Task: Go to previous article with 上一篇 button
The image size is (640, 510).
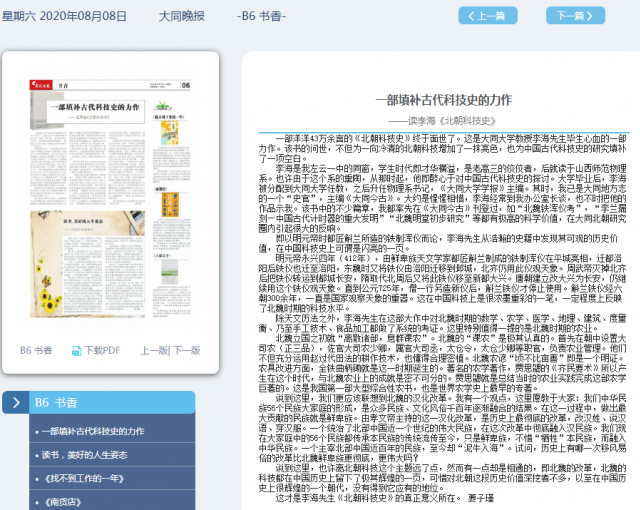Action: 488,16
